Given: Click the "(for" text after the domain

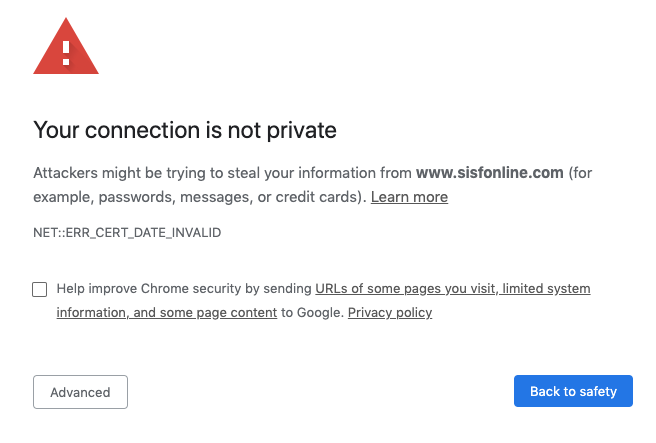Looking at the screenshot, I should [x=580, y=173].
